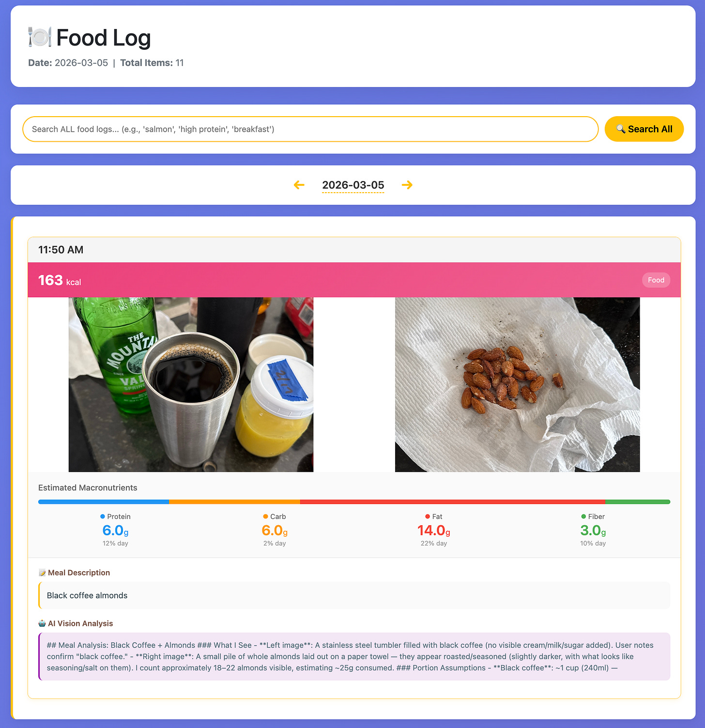This screenshot has width=705, height=728.
Task: Click the blue Protein dot indicator
Action: 103,516
